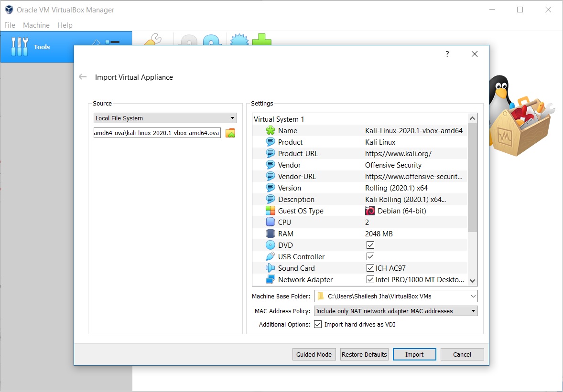Click the CPU count value 2
The height and width of the screenshot is (392, 563).
click(x=367, y=222)
